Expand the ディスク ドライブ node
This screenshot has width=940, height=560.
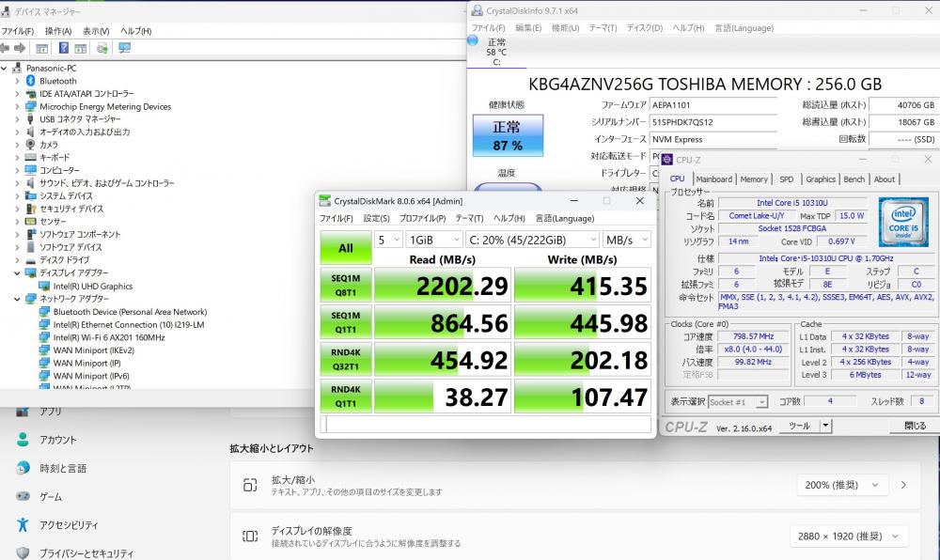[x=17, y=260]
